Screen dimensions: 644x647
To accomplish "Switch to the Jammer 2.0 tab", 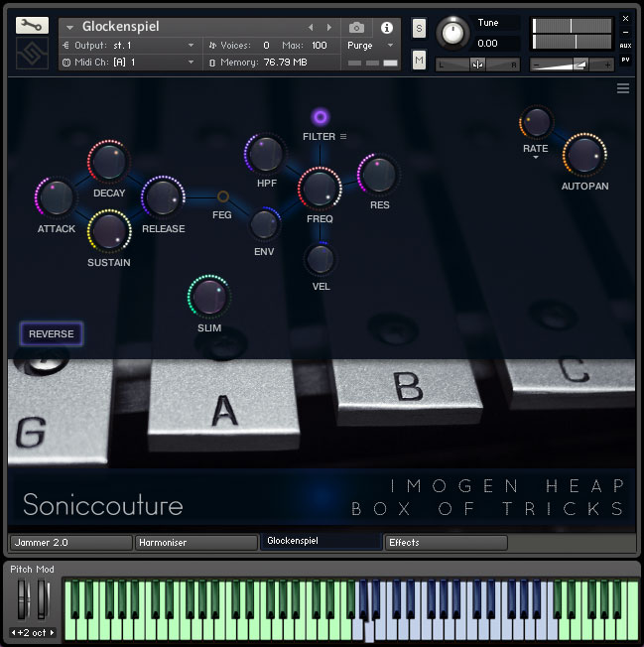I will pos(71,542).
